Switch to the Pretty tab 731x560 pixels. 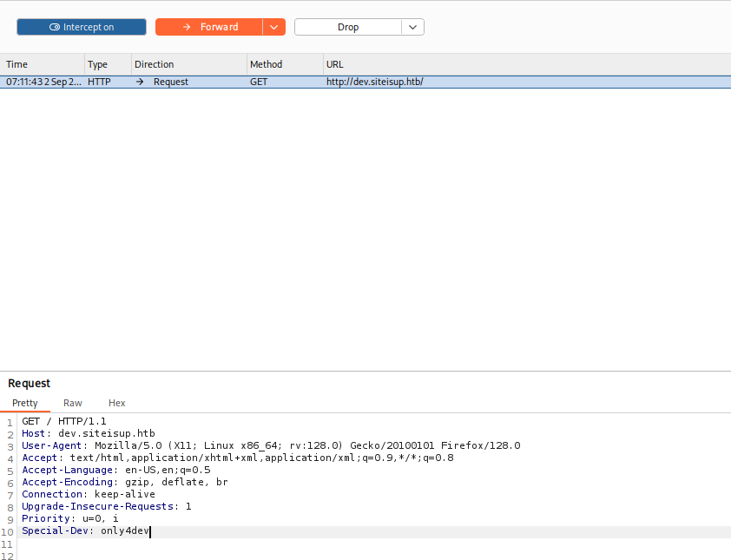[x=24, y=403]
